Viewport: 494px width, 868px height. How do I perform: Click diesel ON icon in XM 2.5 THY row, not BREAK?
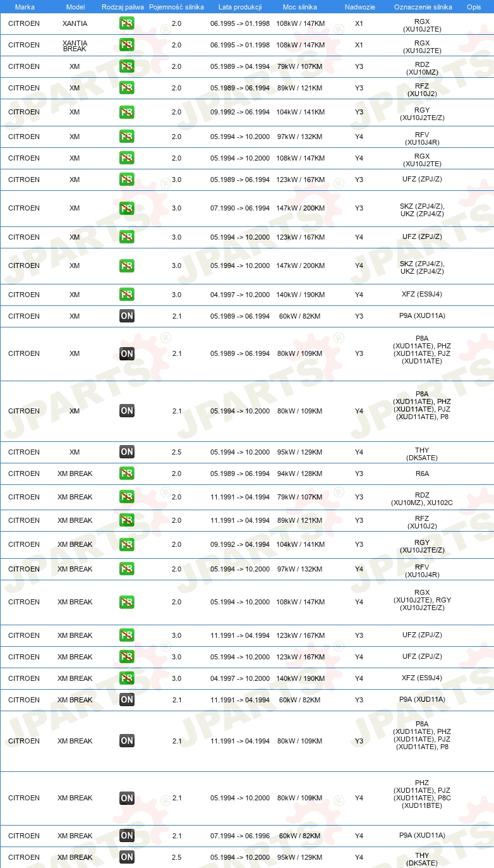pos(127,452)
